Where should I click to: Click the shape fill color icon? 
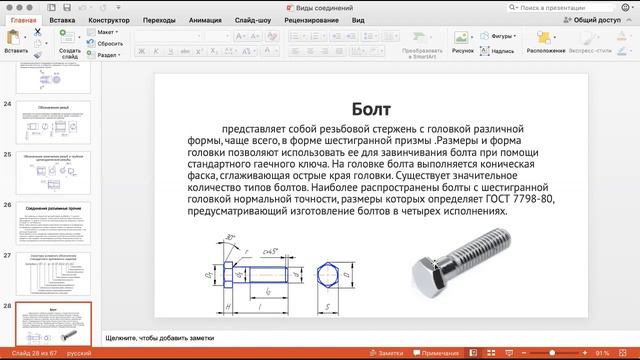pyautogui.click(x=621, y=36)
